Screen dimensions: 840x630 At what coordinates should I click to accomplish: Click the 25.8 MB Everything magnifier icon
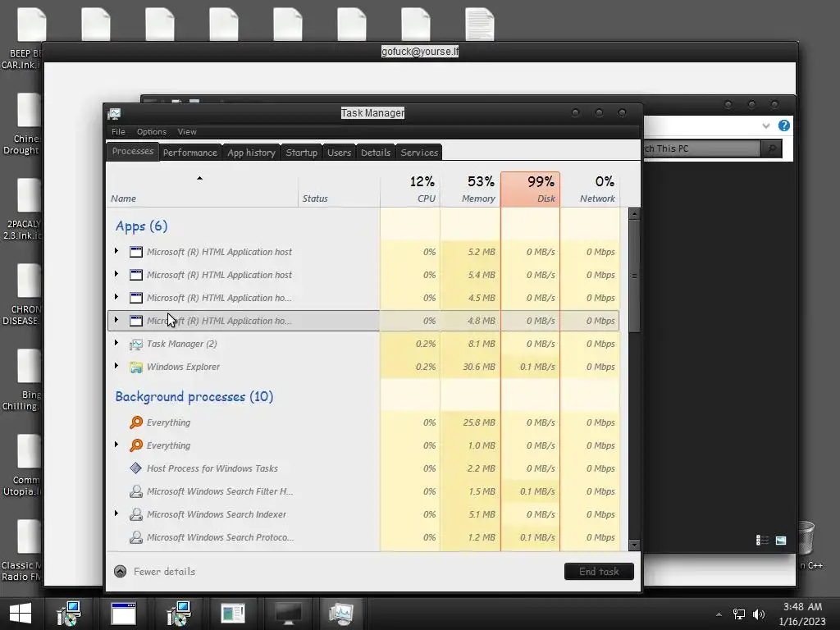pyautogui.click(x=136, y=422)
